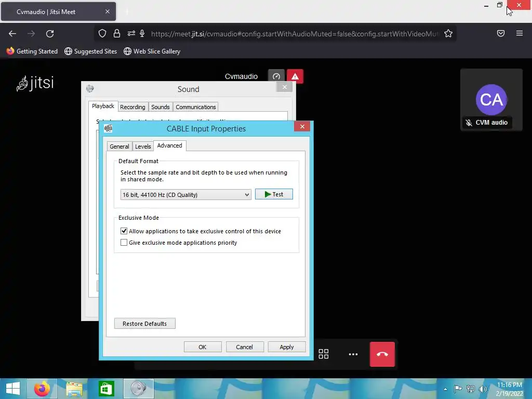Open the Windows Store taskbar icon
Image resolution: width=532 pixels, height=399 pixels.
click(106, 389)
